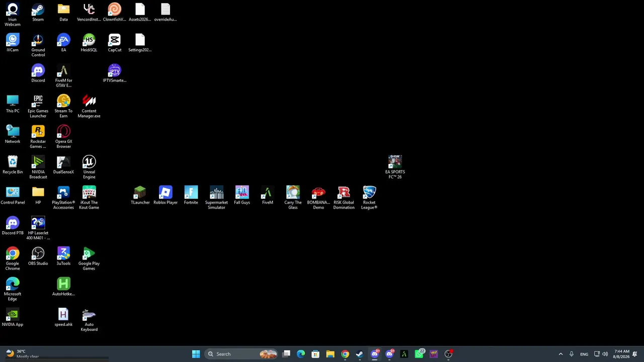644x362 pixels.
Task: Click the PlayStation Accessories shortcut
Action: (x=63, y=199)
